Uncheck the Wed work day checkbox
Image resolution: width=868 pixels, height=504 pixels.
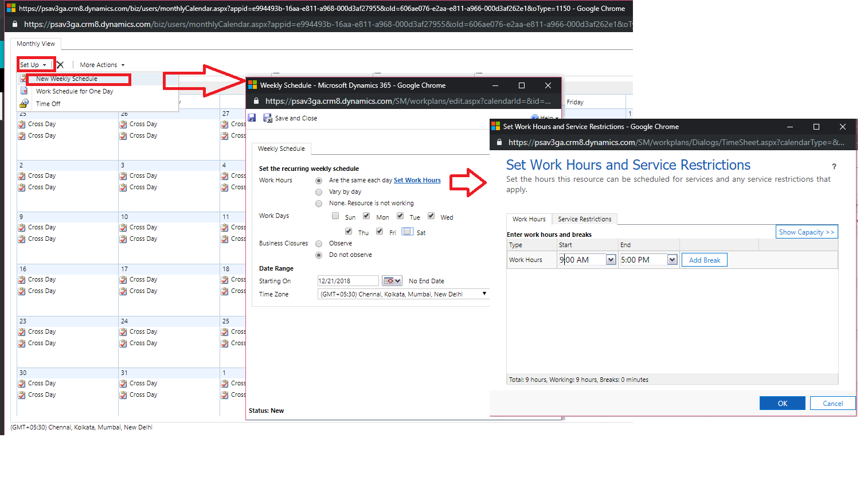[431, 216]
